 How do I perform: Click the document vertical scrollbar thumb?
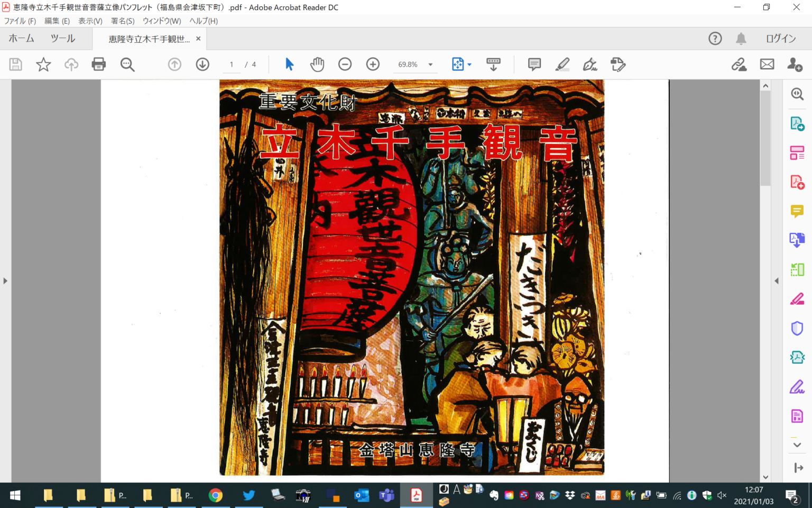click(x=765, y=138)
